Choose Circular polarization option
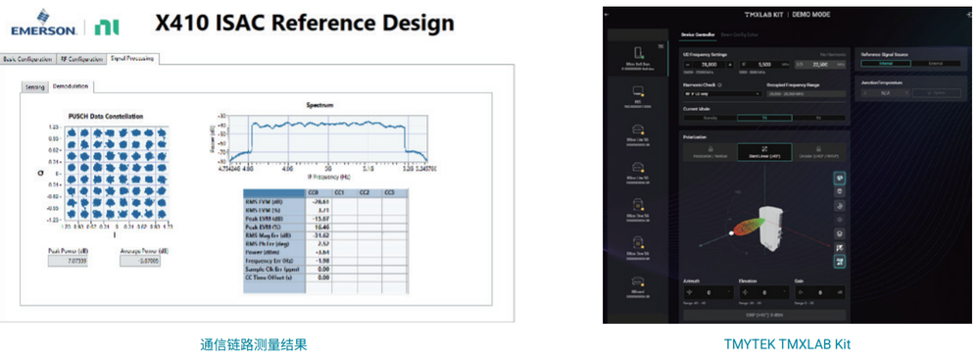 tap(819, 152)
